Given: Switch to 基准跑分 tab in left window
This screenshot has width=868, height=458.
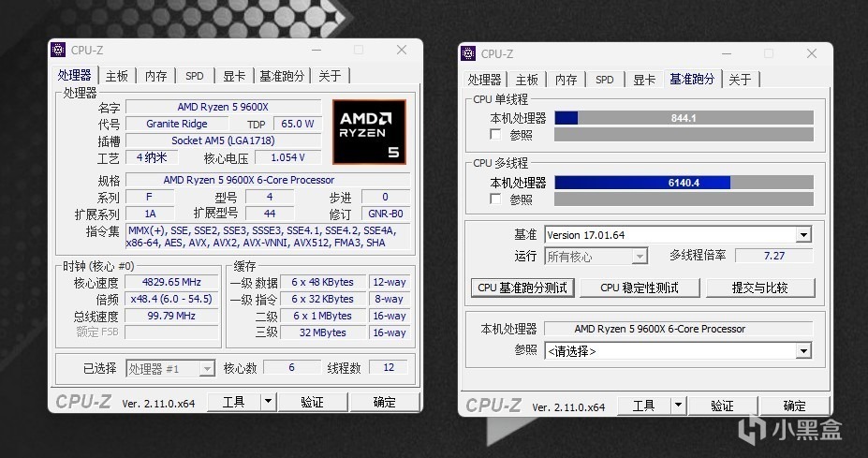Looking at the screenshot, I should (x=282, y=76).
